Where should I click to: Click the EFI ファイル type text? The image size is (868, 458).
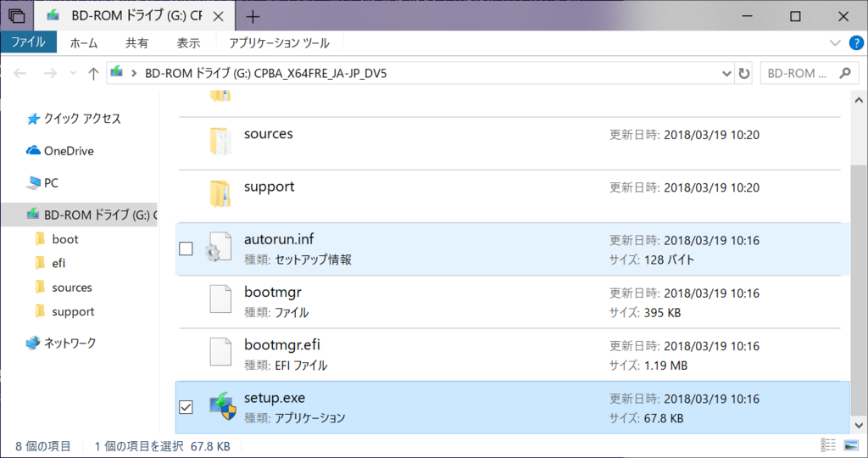[301, 366]
